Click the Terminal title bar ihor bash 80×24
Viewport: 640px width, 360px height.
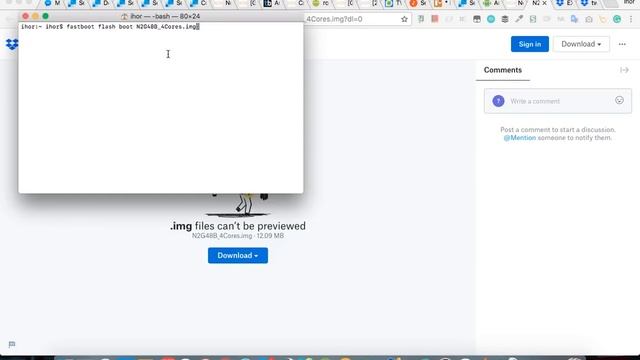(x=161, y=16)
